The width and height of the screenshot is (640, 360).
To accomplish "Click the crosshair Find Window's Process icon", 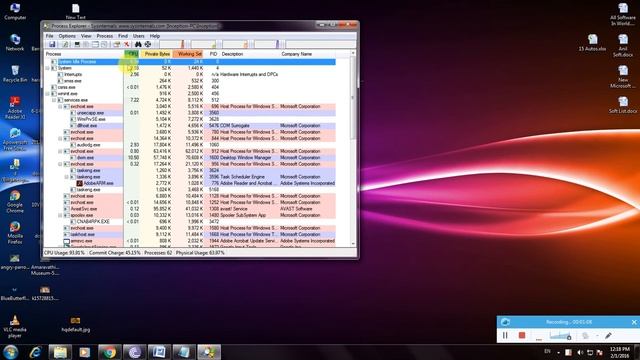I will pos(148,44).
